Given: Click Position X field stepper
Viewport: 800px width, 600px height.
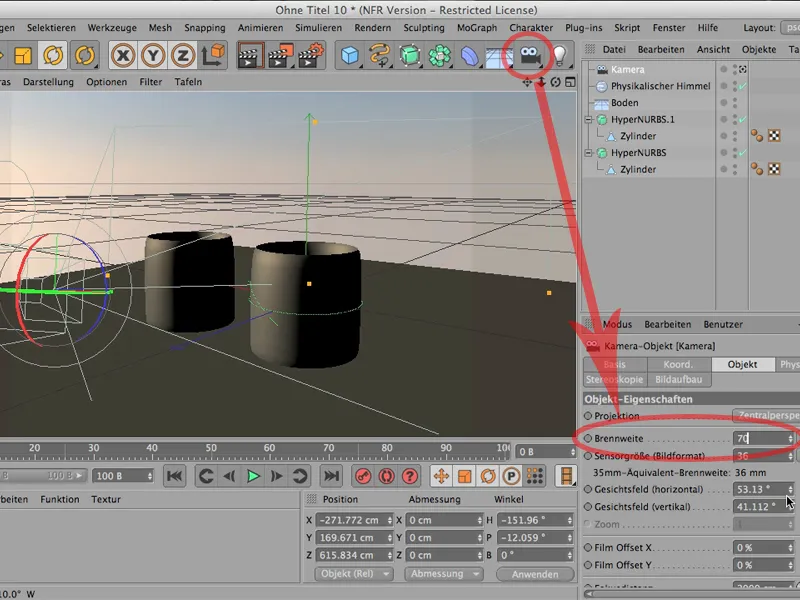Looking at the screenshot, I should coord(390,520).
